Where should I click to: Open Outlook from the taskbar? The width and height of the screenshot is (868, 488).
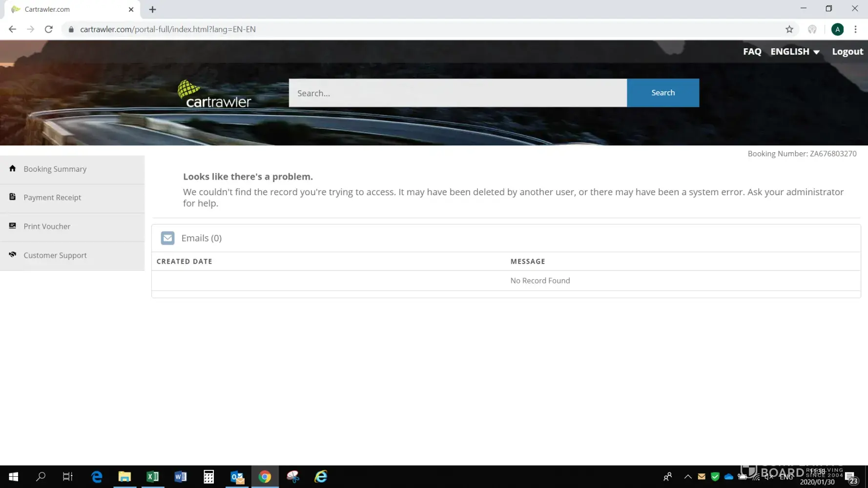pos(237,477)
